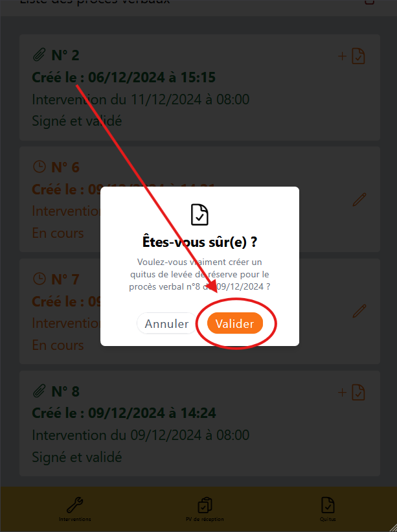Image resolution: width=397 pixels, height=532 pixels.
Task: Confirm with the orange Valider button
Action: tap(235, 323)
